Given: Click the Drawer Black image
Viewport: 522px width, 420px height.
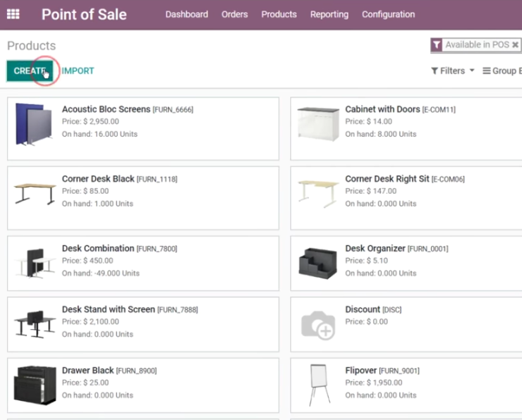Looking at the screenshot, I should [x=35, y=385].
